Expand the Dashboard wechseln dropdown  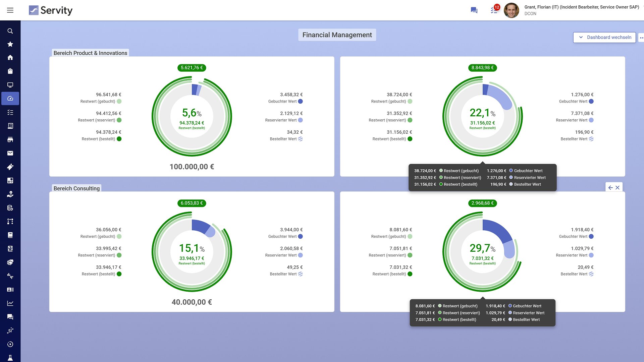pos(604,37)
